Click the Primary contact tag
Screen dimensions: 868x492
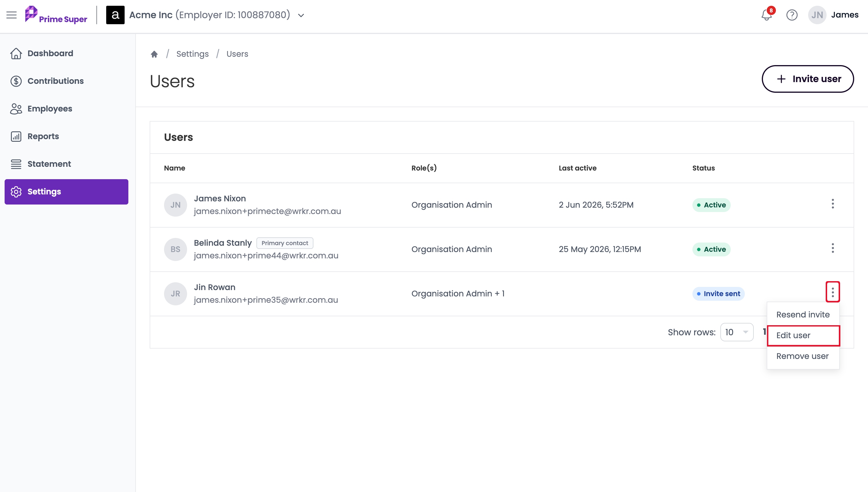click(285, 243)
